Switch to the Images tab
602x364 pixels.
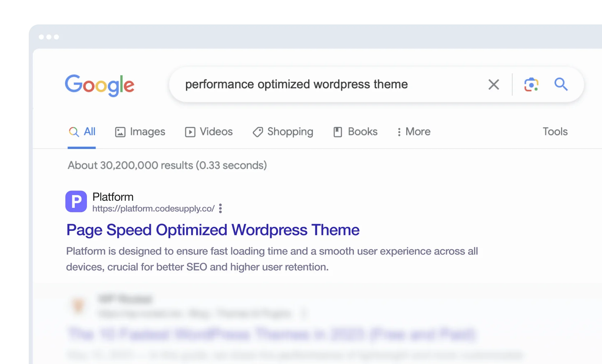(140, 132)
